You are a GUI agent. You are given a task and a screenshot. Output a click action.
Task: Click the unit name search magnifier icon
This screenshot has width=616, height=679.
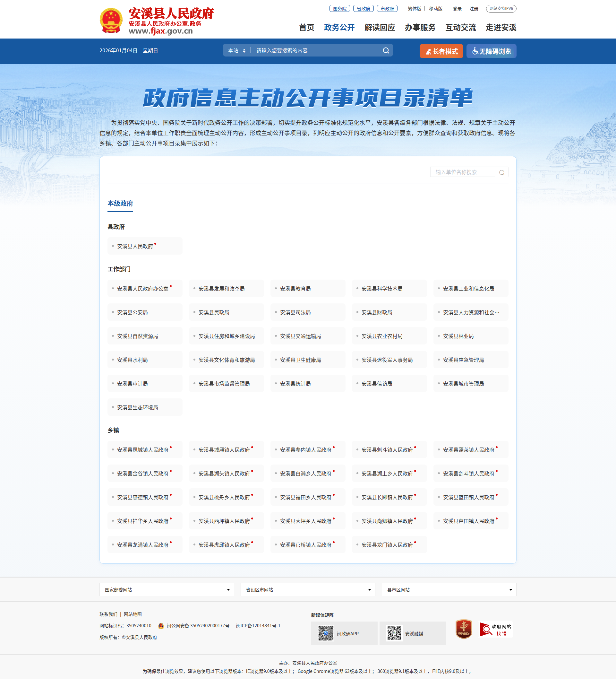pos(501,172)
